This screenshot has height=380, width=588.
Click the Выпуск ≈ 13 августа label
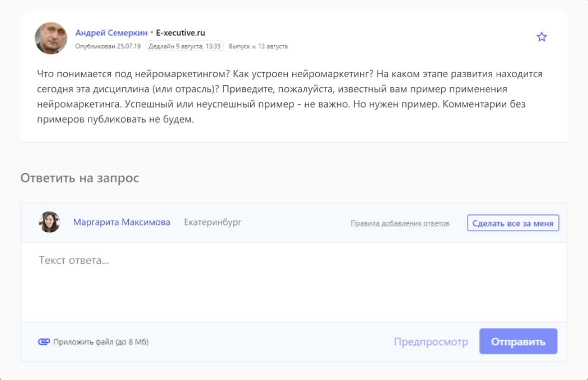coord(258,46)
